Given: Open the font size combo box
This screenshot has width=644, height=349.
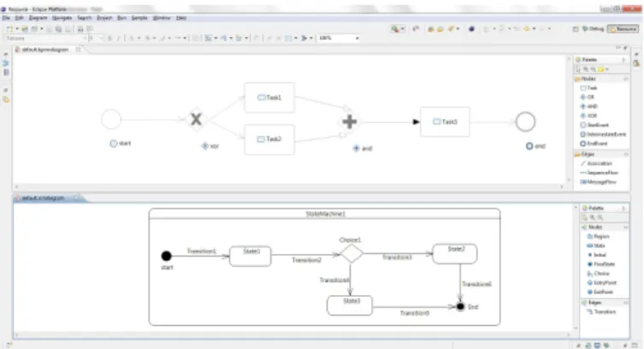Looking at the screenshot, I should (x=96, y=38).
